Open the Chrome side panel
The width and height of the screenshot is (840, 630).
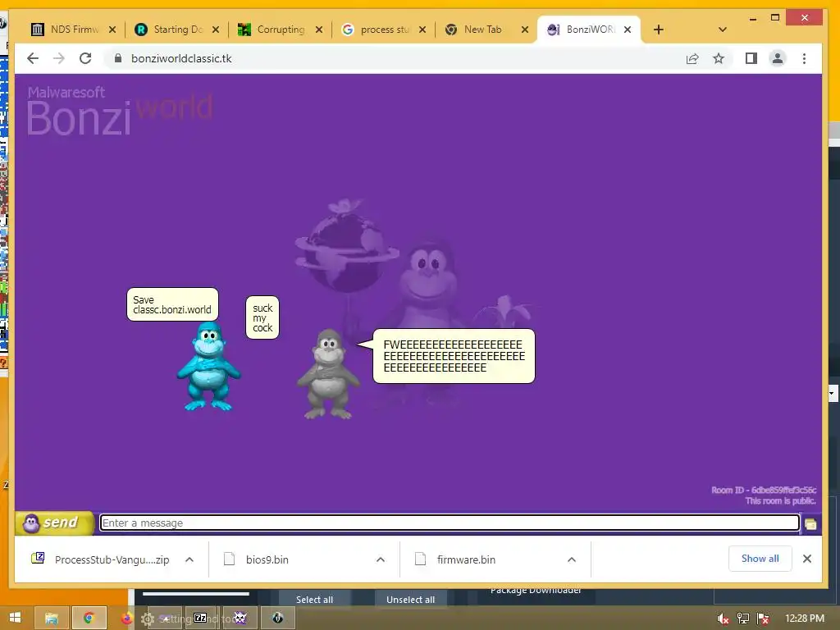pos(751,58)
